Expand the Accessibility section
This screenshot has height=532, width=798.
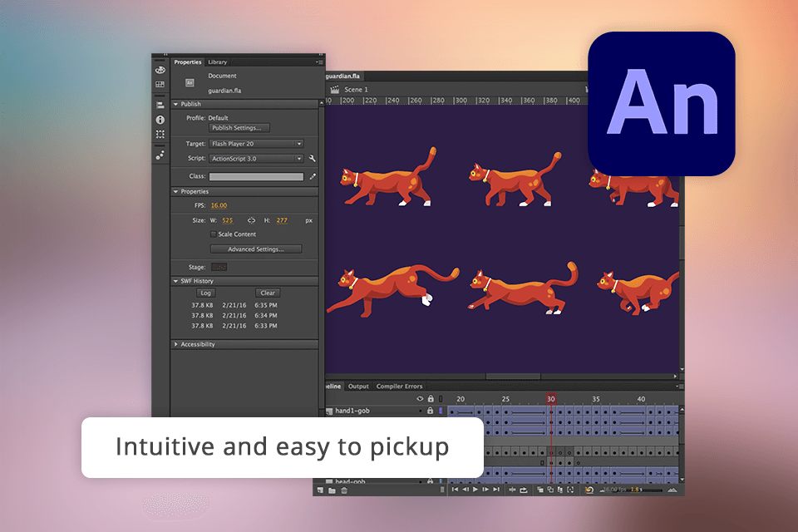(x=175, y=344)
